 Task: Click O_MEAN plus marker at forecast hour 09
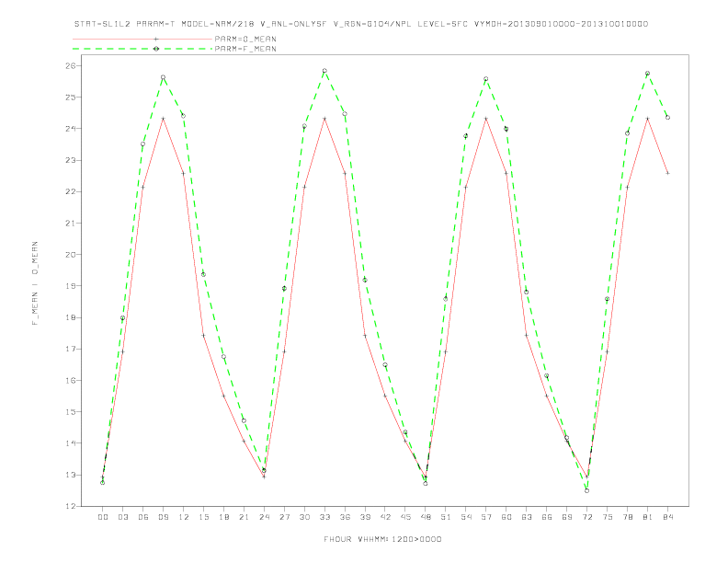(x=163, y=119)
